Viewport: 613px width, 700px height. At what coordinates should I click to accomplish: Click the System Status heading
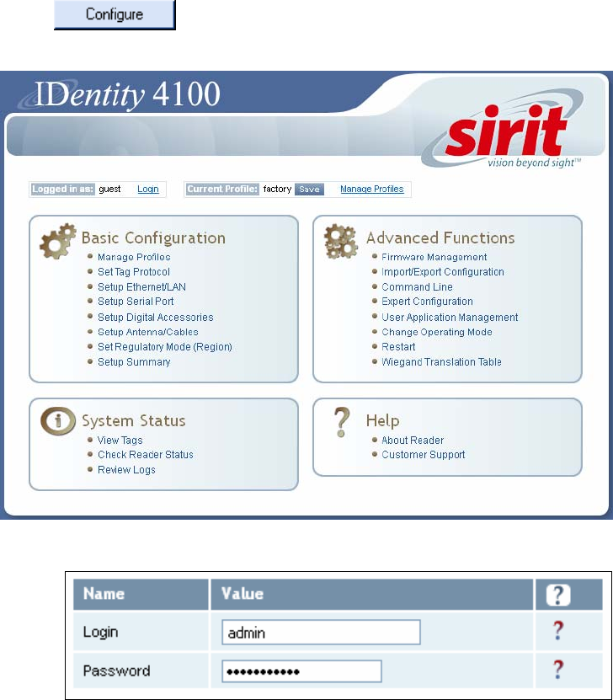tap(133, 420)
